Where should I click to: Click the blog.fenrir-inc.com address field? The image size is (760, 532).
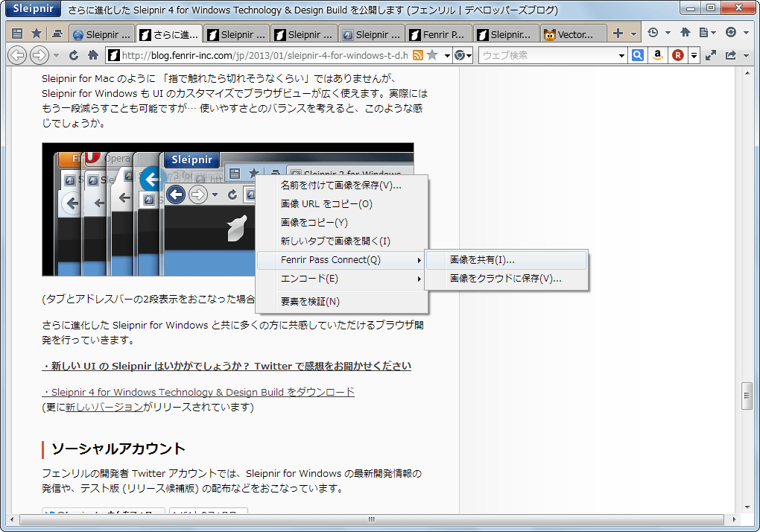pos(265,56)
